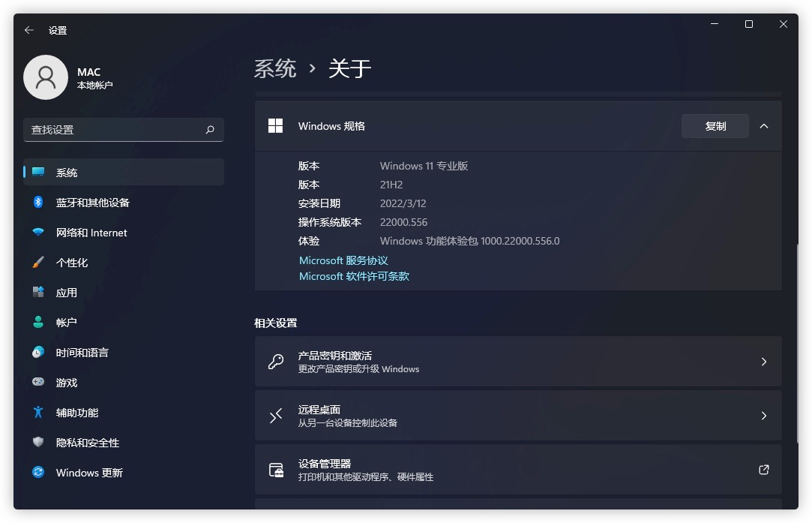Click the 操作系统版本 label
Image resolution: width=812 pixels, height=523 pixels.
click(x=330, y=222)
